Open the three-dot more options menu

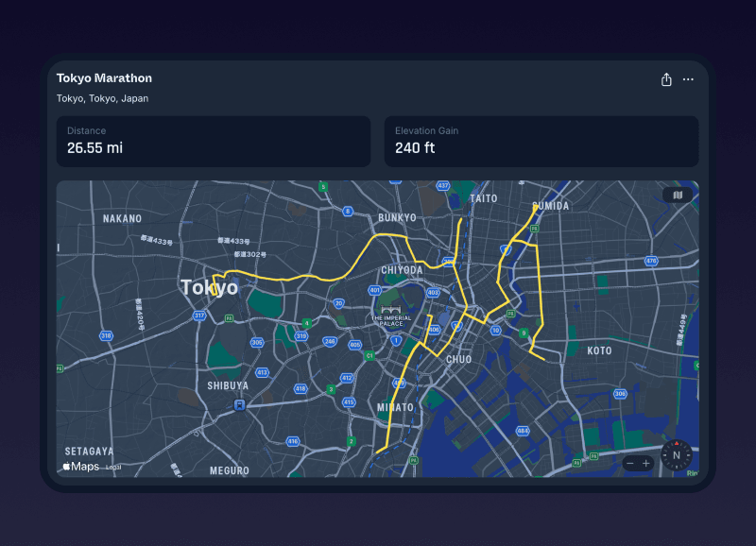tap(688, 79)
